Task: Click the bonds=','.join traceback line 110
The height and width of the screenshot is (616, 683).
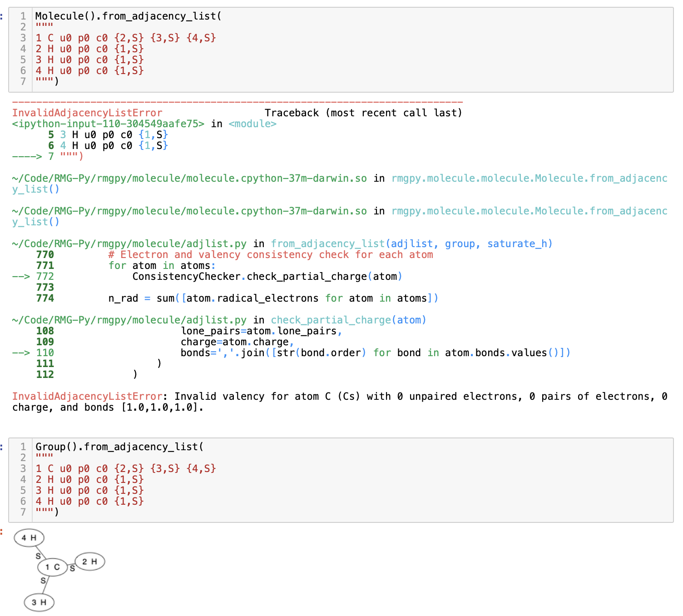Action: coord(376,353)
